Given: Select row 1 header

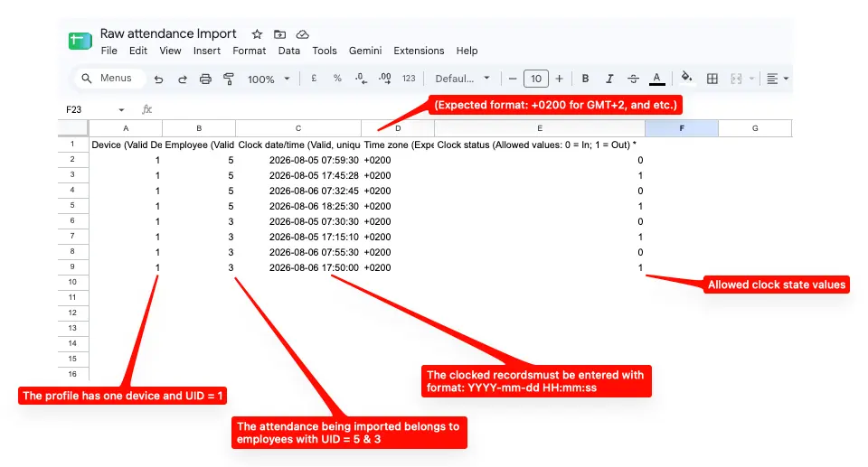Looking at the screenshot, I should point(72,144).
